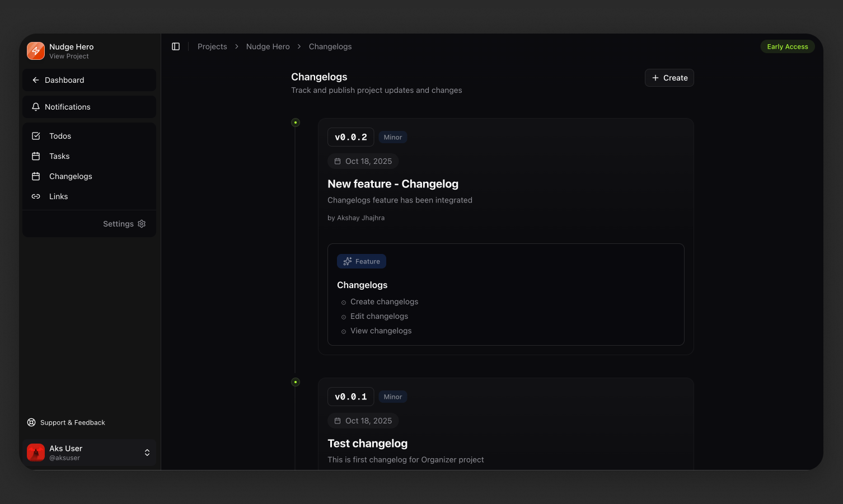Click Create button to add a changelog
This screenshot has height=504, width=843.
669,78
